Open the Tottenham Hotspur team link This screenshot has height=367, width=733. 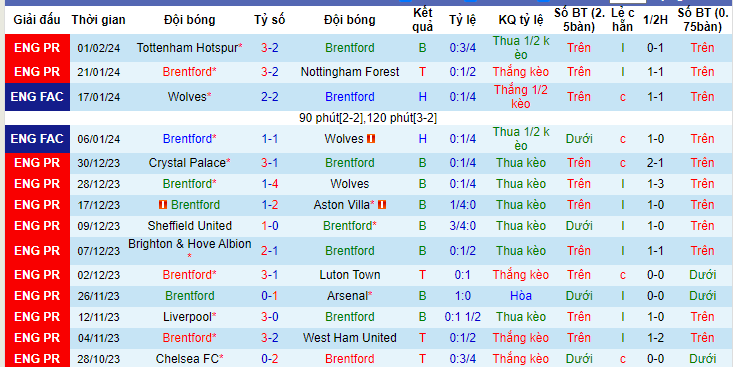coord(187,48)
